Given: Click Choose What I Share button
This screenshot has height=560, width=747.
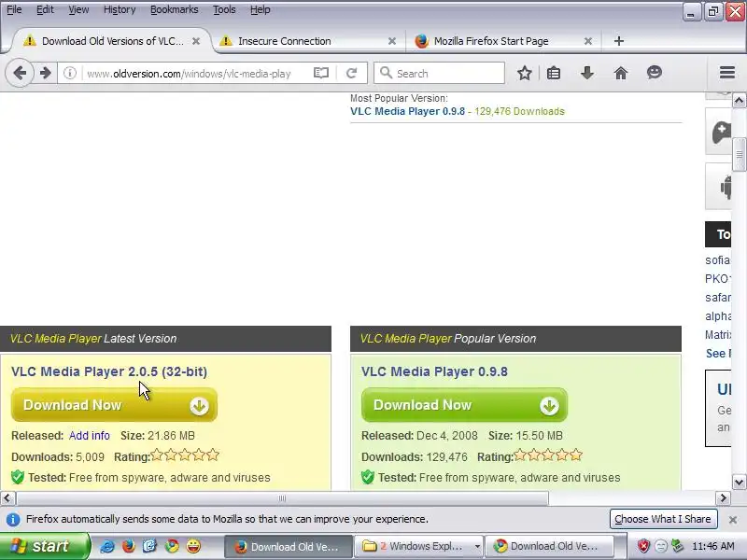Looking at the screenshot, I should point(663,519).
